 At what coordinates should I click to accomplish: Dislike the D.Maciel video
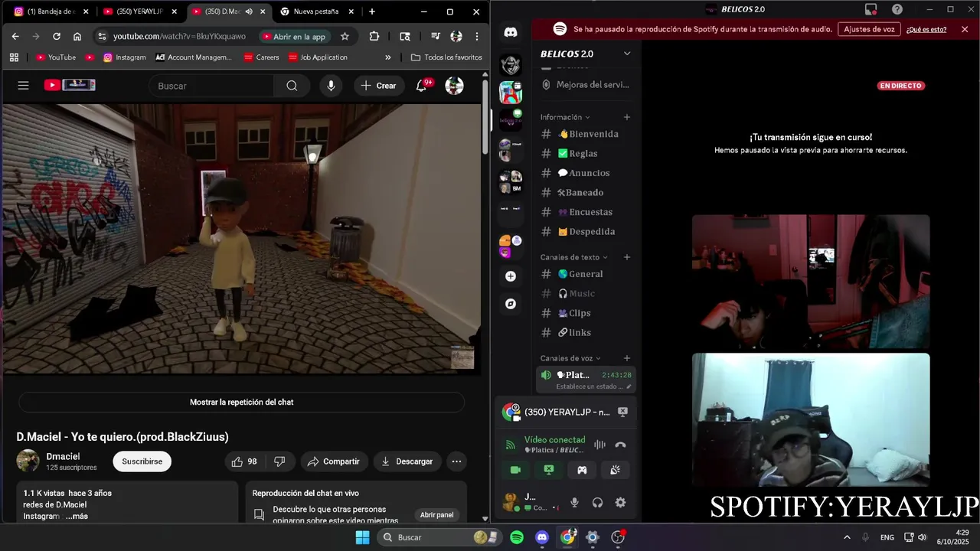click(279, 461)
